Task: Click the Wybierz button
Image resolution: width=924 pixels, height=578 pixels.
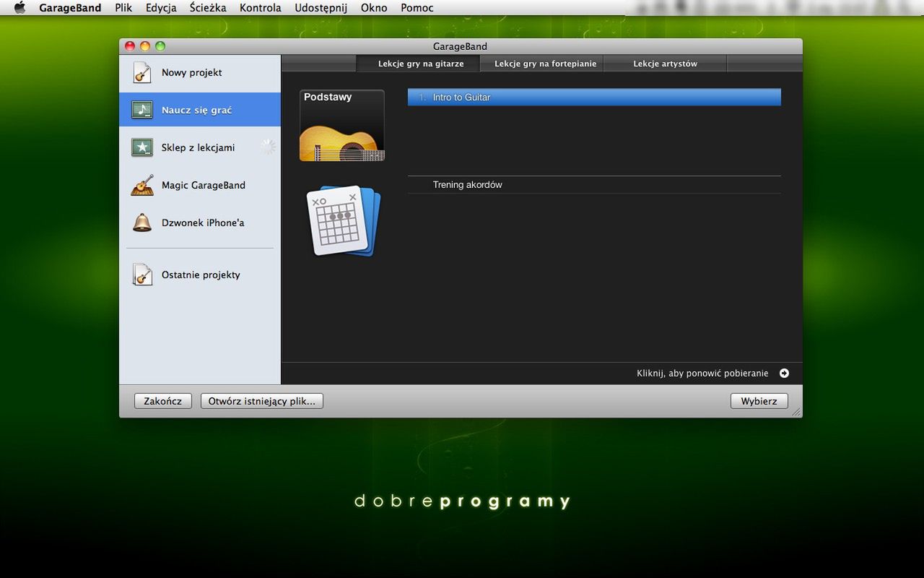Action: coord(759,401)
